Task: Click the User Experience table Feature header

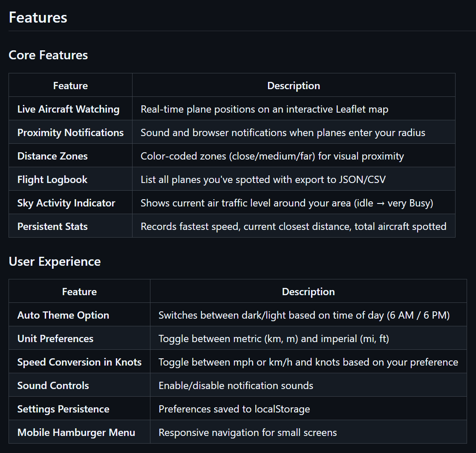Action: tap(79, 292)
